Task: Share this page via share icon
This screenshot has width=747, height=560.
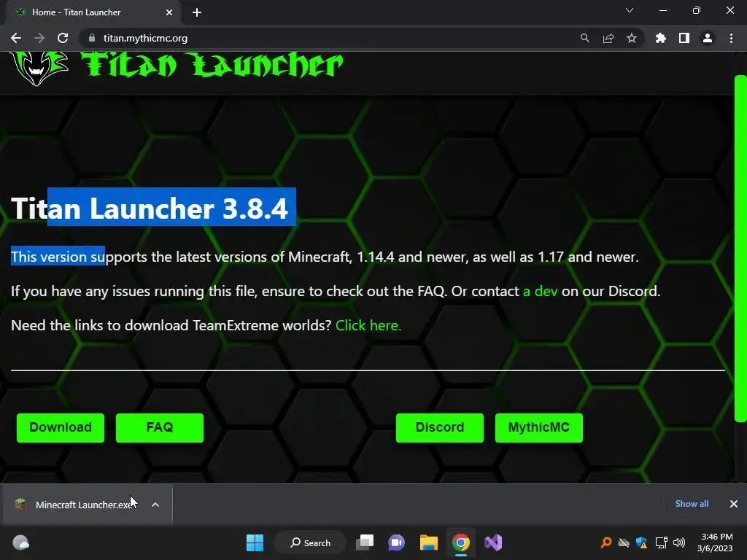Action: coord(608,38)
